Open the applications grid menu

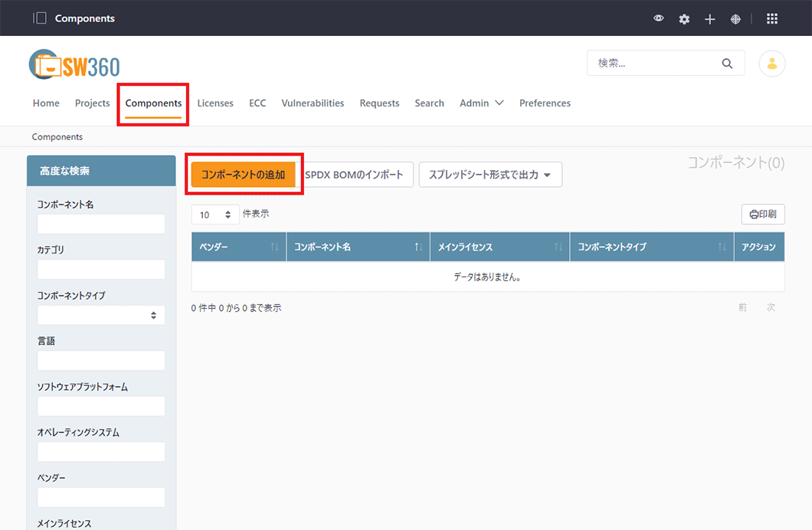click(x=772, y=18)
